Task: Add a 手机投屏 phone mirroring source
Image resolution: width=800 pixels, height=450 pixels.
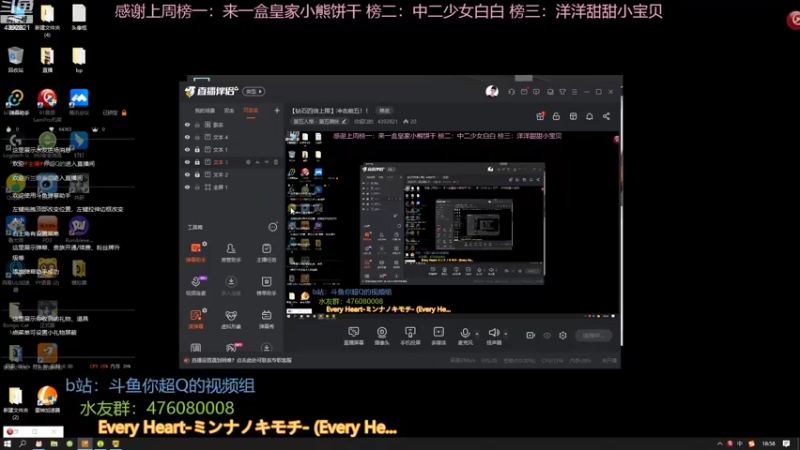Action: tap(410, 336)
